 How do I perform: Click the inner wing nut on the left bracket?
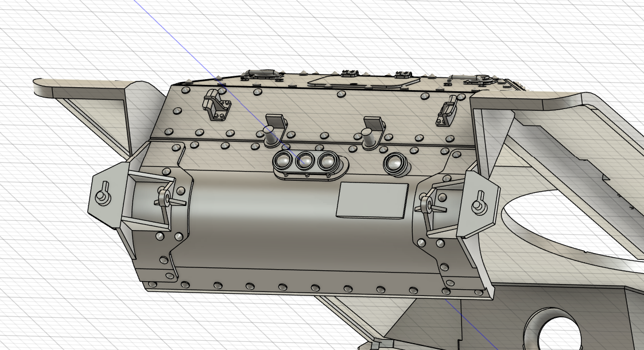pos(166,199)
